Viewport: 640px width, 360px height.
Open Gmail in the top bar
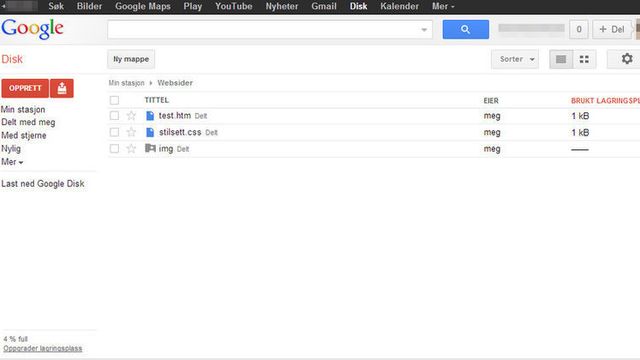324,7
